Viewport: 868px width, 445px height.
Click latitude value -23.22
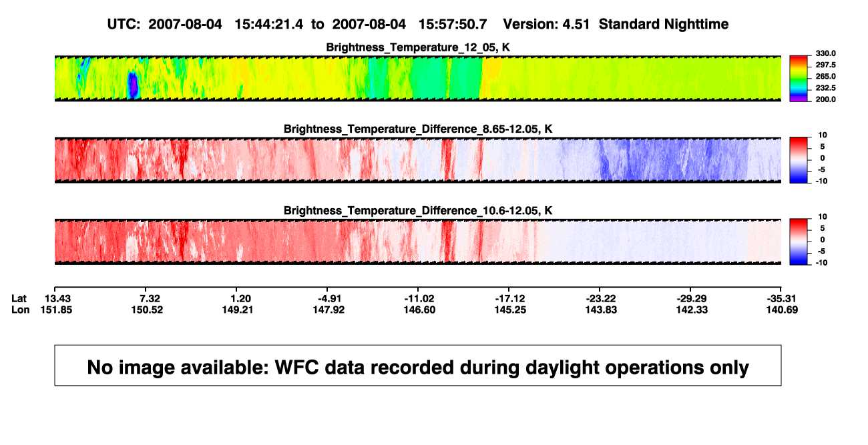click(601, 298)
